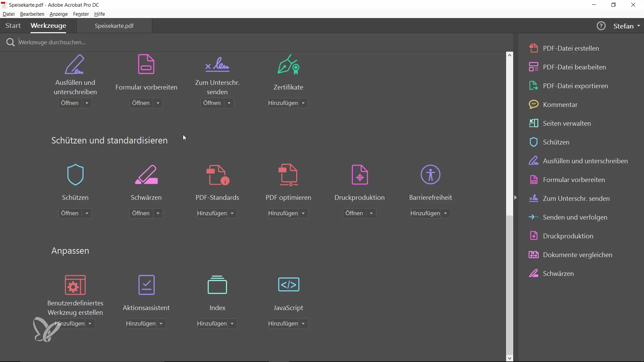
Task: Click the PDF optimieren icon
Action: point(288,175)
